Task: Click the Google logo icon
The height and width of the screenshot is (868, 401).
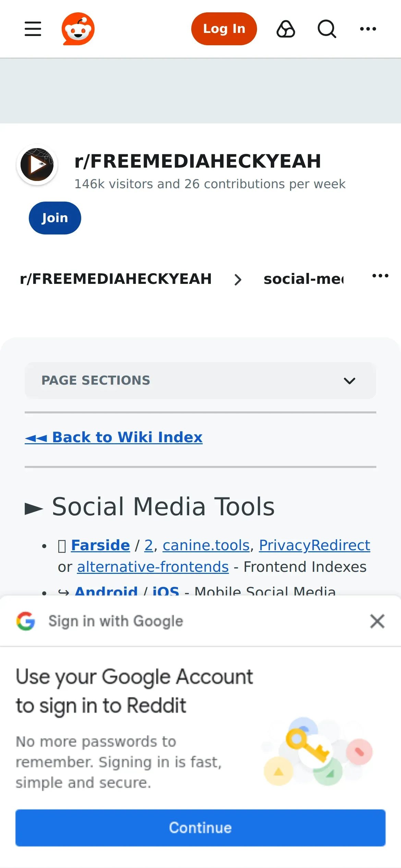Action: pos(26,621)
